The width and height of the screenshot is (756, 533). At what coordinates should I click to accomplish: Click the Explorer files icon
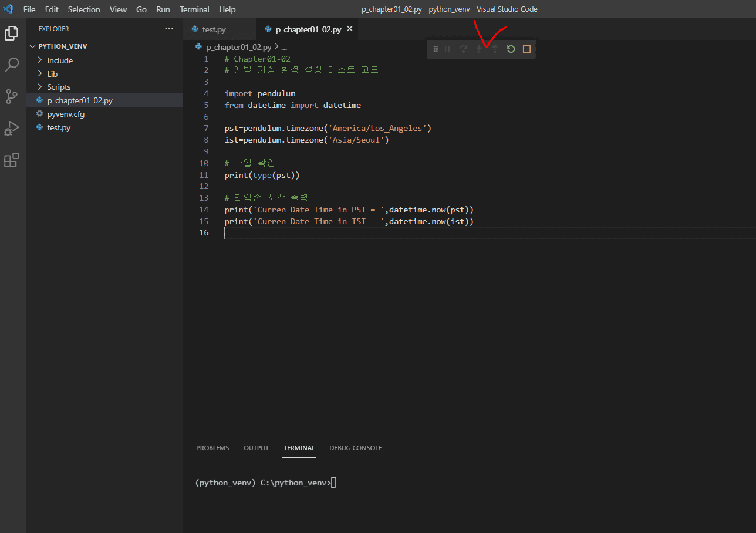12,33
